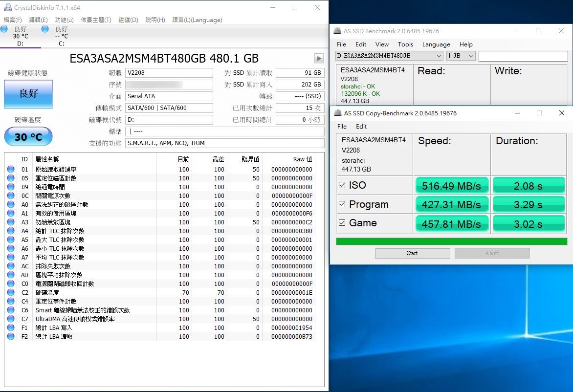Click the Program speed 427.31 MB/s

point(451,205)
